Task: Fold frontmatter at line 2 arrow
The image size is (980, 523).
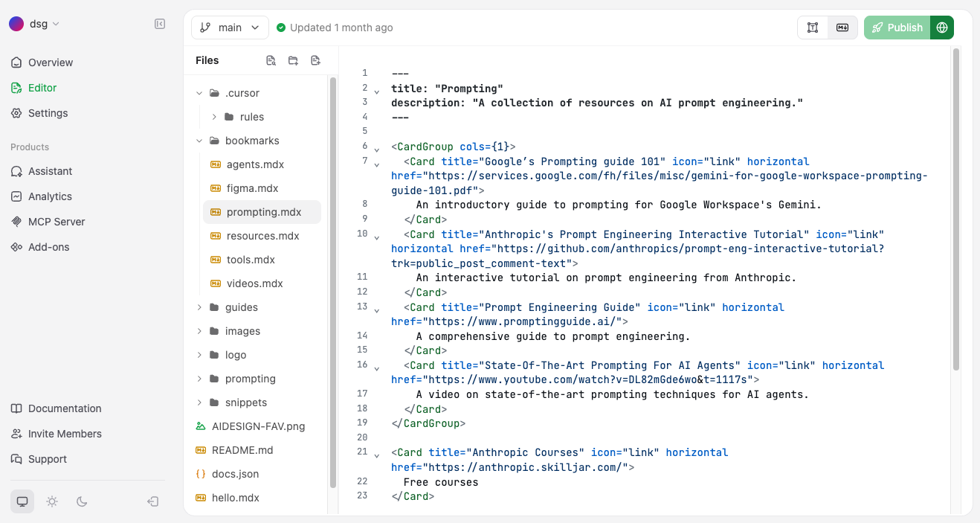Action: coord(377,92)
